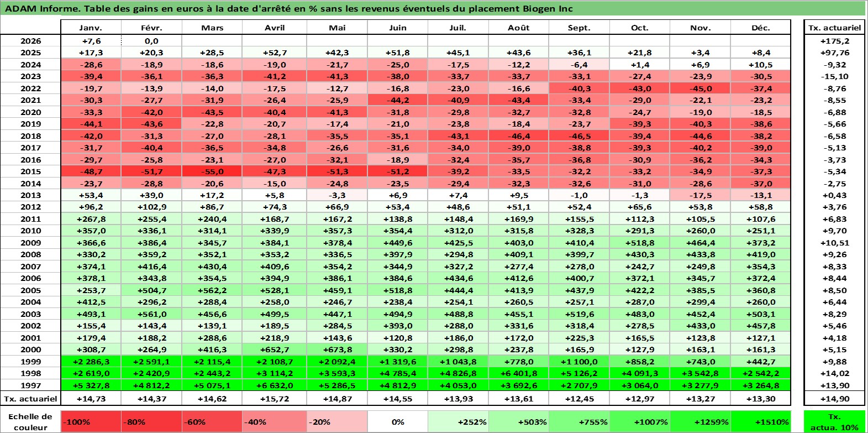Select the 1997 row label
868x433 pixels.
pyautogui.click(x=30, y=385)
